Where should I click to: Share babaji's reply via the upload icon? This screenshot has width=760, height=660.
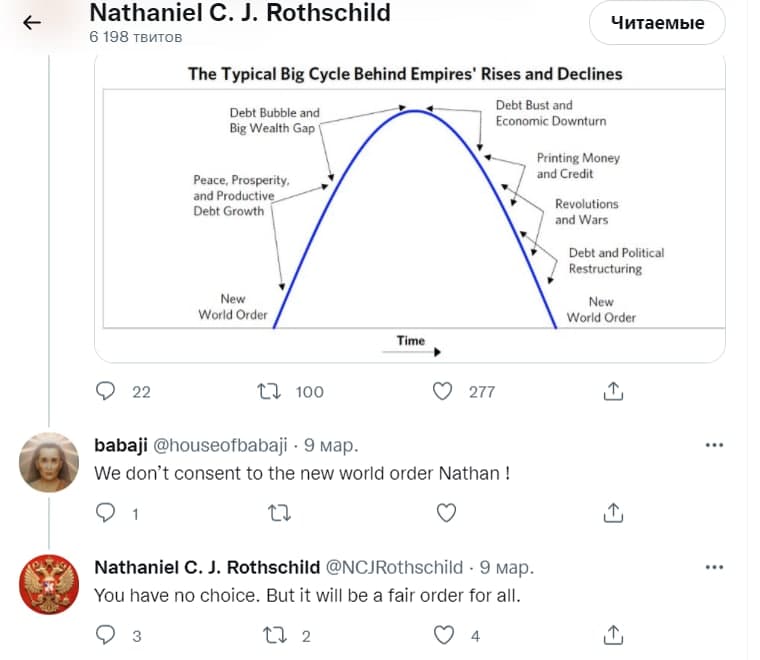click(613, 513)
